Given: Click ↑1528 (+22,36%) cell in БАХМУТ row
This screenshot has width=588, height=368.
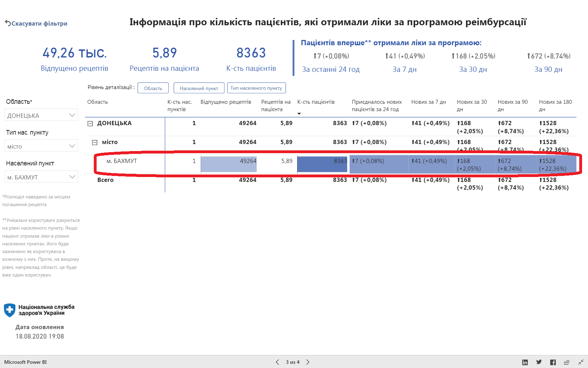Looking at the screenshot, I should point(556,165).
